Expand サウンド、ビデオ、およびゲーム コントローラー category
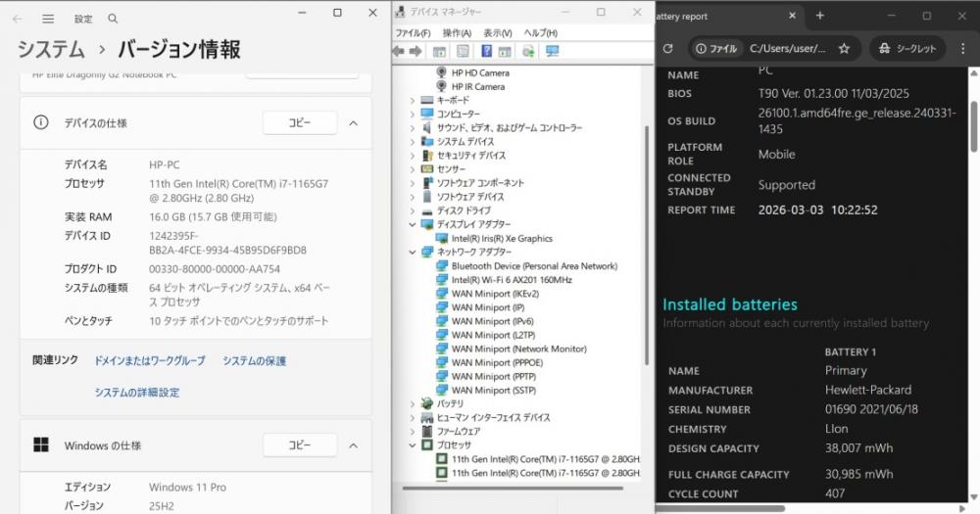 (413, 127)
